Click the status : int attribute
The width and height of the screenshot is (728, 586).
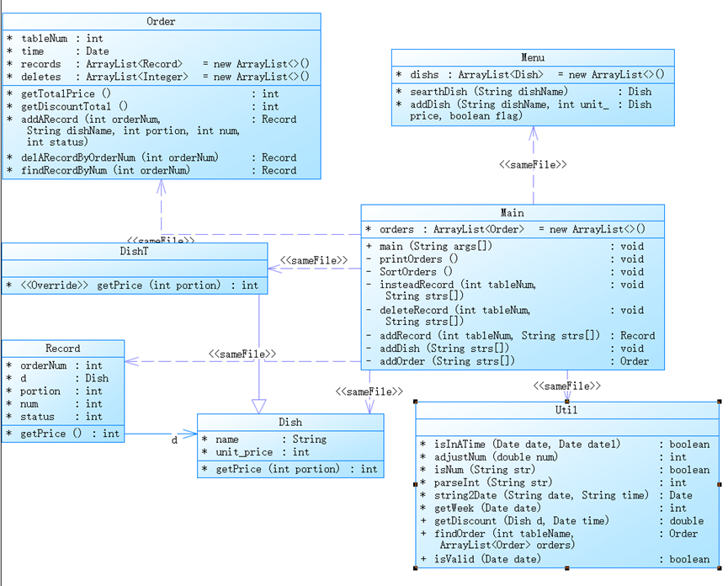(54, 417)
